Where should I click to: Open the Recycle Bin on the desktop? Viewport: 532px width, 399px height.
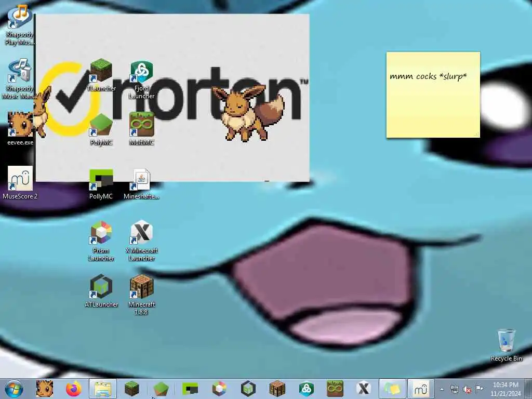(x=506, y=345)
